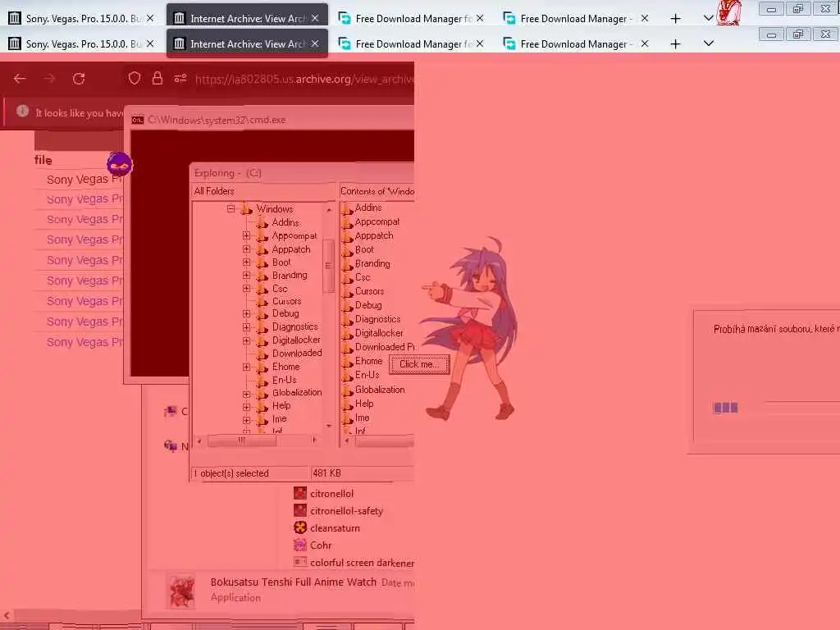Open the citronellol-safety file icon
Image resolution: width=840 pixels, height=630 pixels.
pos(300,510)
